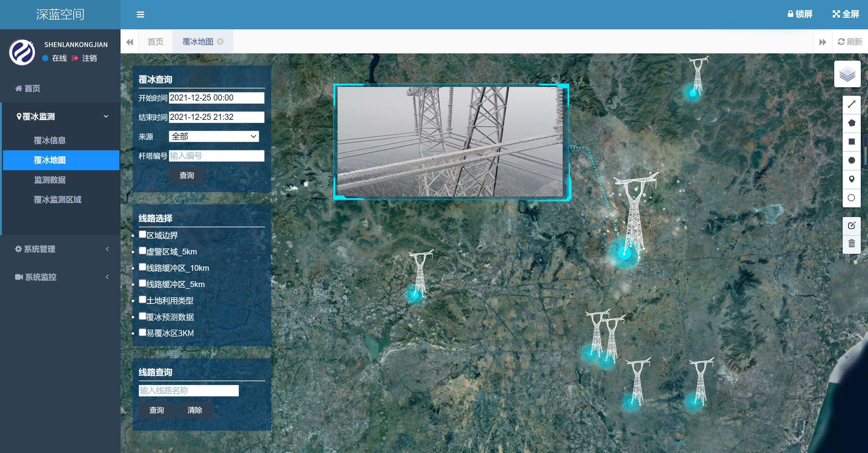Click the 清除 button
Image resolution: width=868 pixels, height=453 pixels.
tap(194, 410)
